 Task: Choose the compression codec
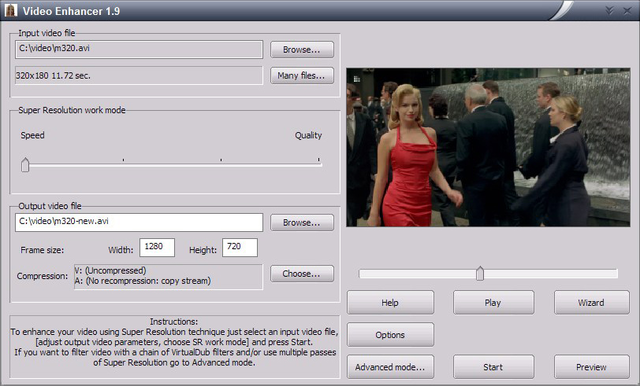coord(302,273)
